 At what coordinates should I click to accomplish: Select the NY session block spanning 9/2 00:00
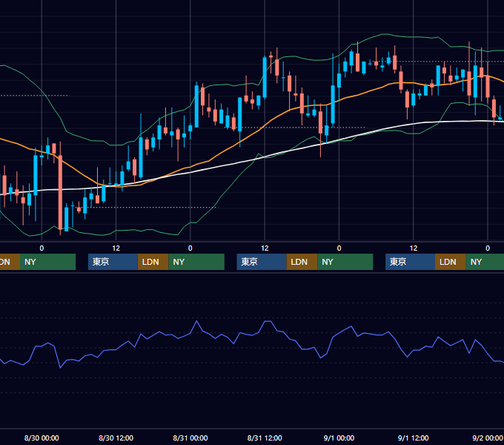(x=485, y=262)
